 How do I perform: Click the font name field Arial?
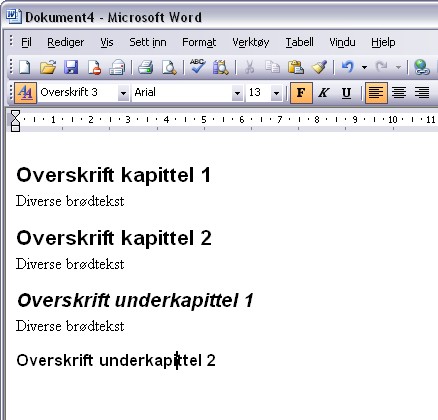(182, 93)
